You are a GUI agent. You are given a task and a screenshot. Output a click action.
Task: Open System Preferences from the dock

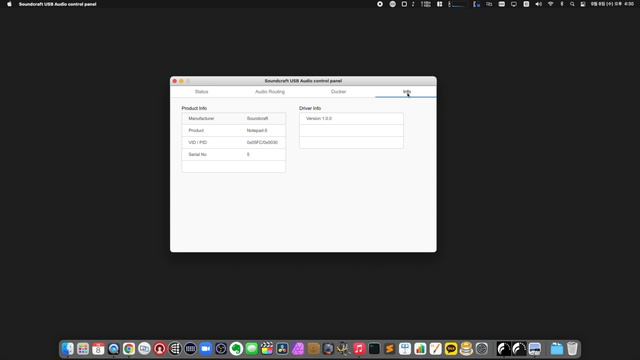pyautogui.click(x=482, y=349)
